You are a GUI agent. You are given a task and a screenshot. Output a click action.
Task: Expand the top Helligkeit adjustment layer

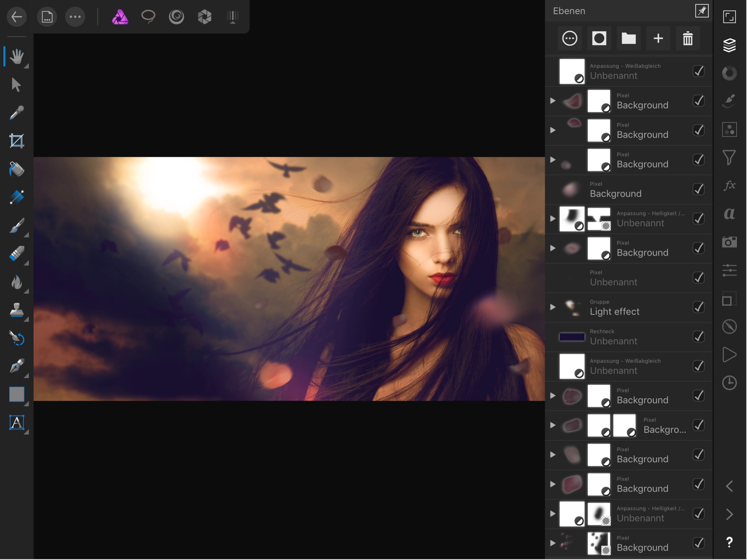pyautogui.click(x=553, y=219)
